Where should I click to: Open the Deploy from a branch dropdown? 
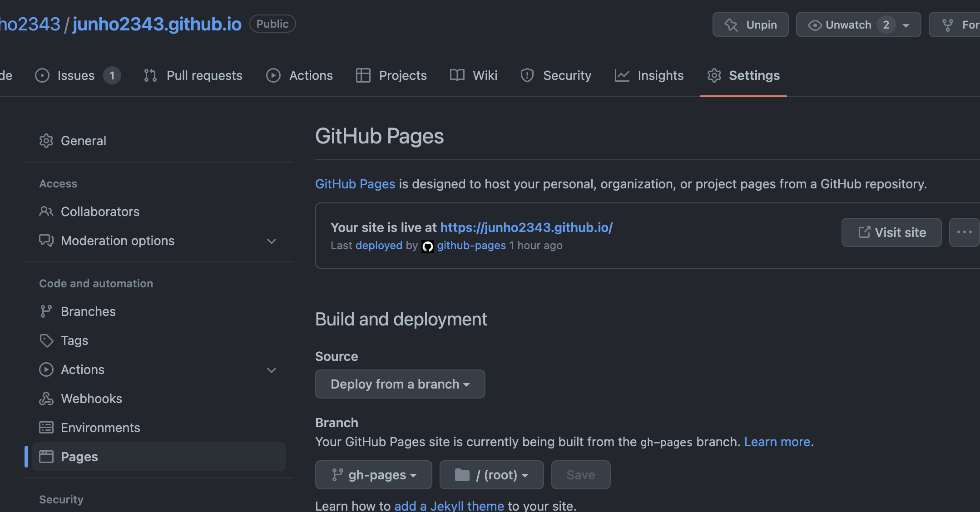click(x=400, y=384)
